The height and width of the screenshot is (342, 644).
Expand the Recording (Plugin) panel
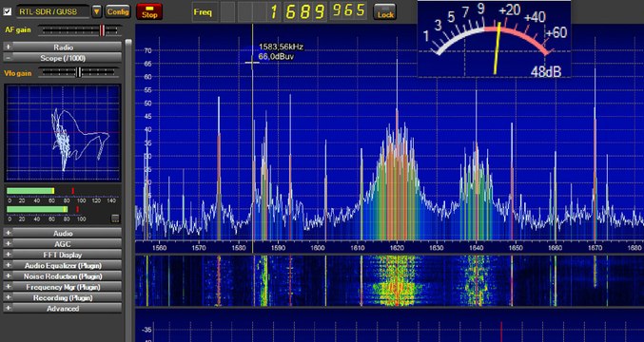pyautogui.click(x=63, y=297)
